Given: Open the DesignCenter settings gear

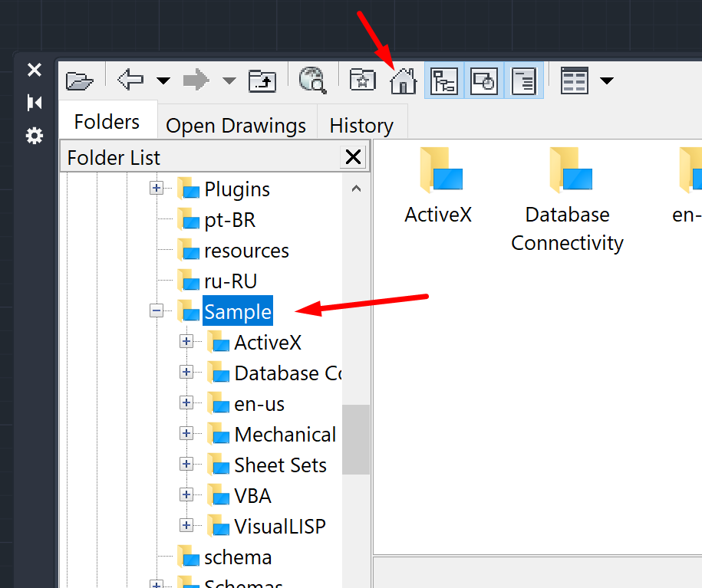Looking at the screenshot, I should point(34,135).
